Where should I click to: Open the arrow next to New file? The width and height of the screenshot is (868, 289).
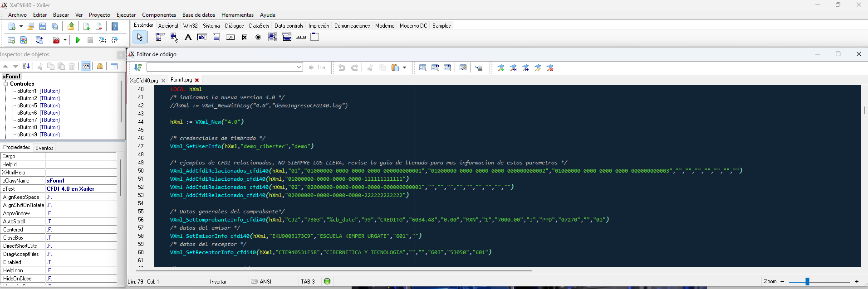(21, 26)
